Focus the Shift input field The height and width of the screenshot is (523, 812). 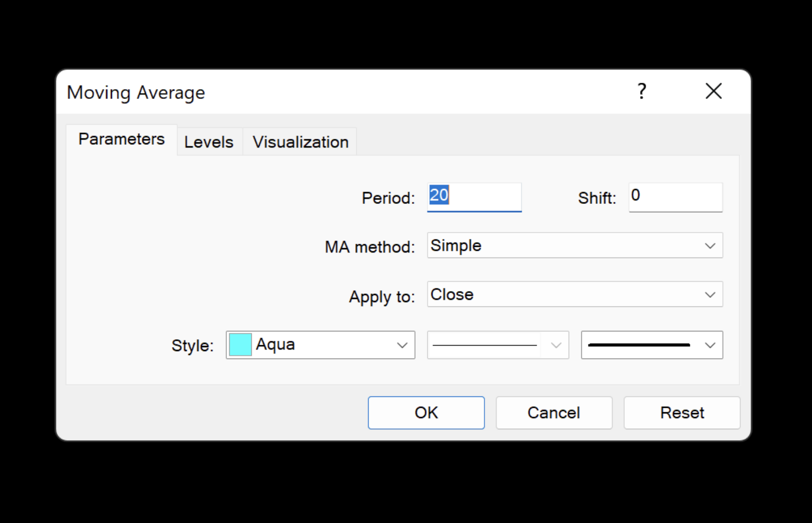tap(675, 196)
